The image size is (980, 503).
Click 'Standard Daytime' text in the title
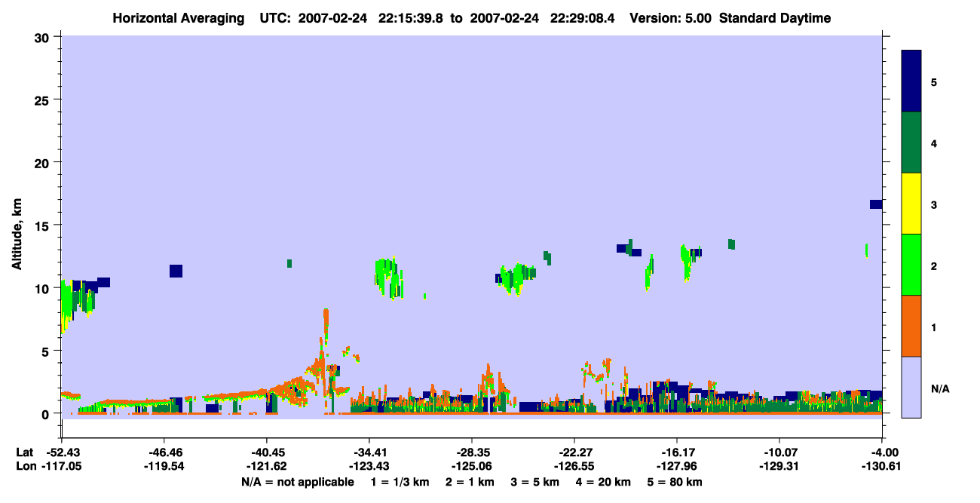pyautogui.click(x=775, y=18)
